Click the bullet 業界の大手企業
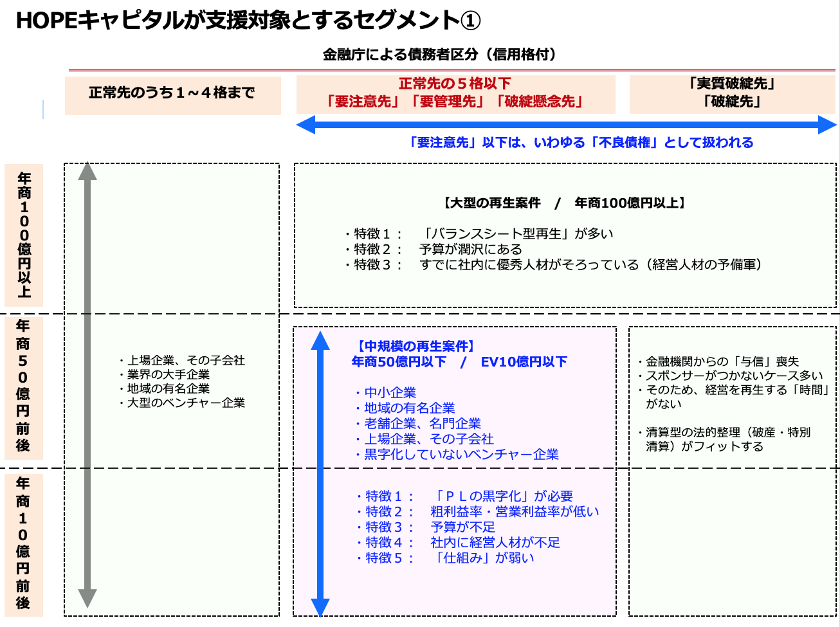 [164, 374]
